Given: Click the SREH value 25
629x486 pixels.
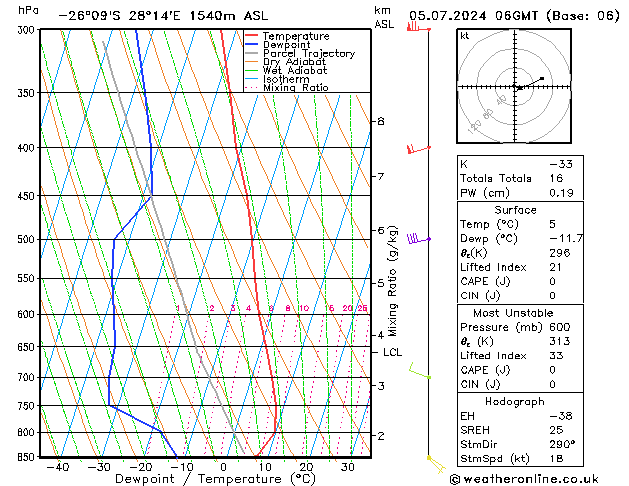Looking at the screenshot, I should pos(556,430).
